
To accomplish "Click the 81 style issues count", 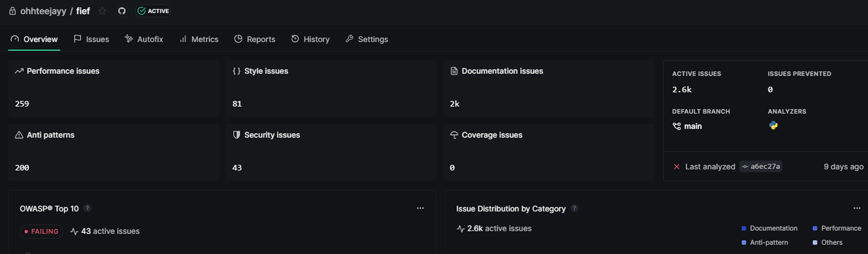I will click(x=237, y=104).
